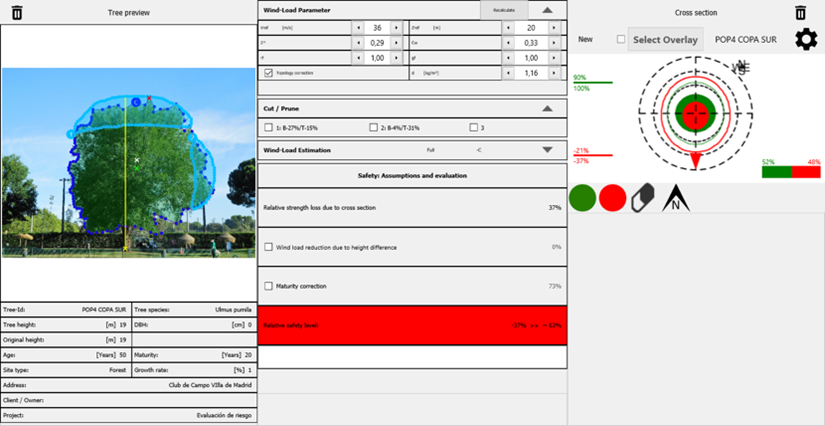Select the eraser tool
This screenshot has height=426, width=825.
pyautogui.click(x=643, y=198)
